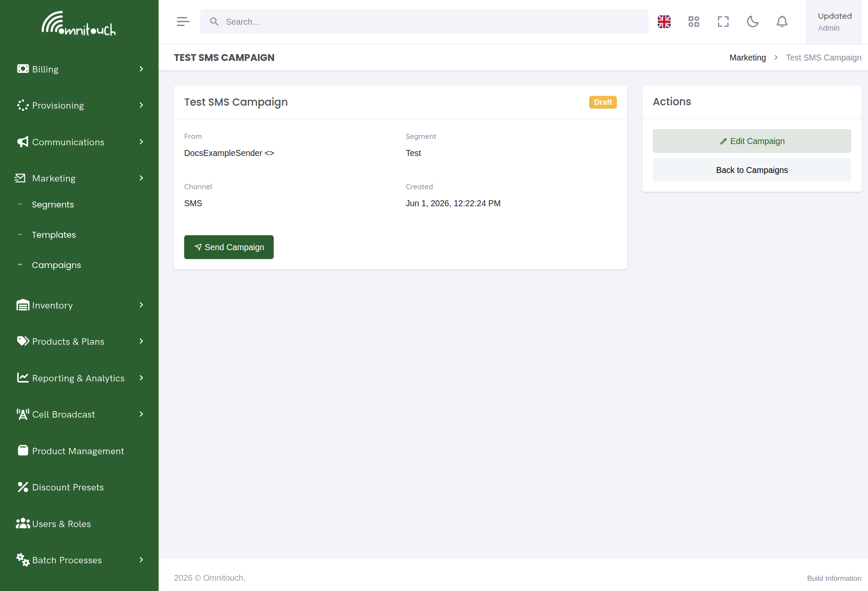Toggle dark mode moon icon
The image size is (868, 591).
[752, 22]
